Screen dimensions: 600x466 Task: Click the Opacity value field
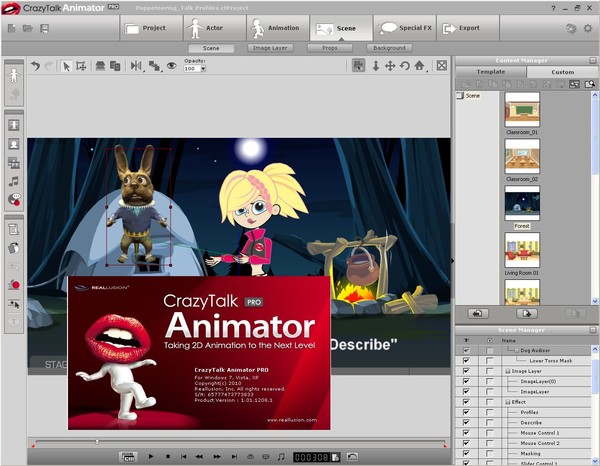(x=192, y=69)
